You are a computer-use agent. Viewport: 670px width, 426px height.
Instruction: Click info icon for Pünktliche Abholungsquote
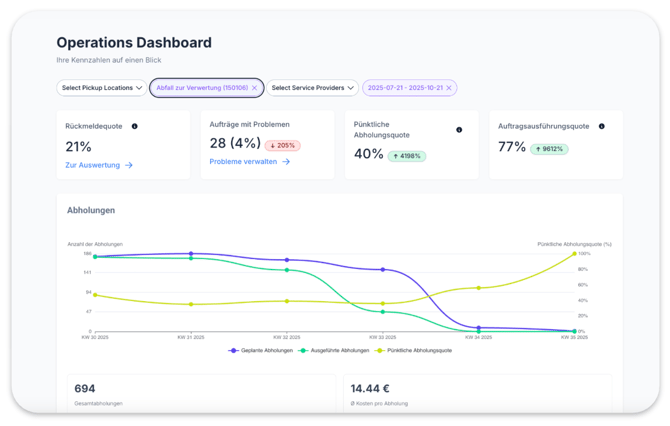(x=459, y=130)
